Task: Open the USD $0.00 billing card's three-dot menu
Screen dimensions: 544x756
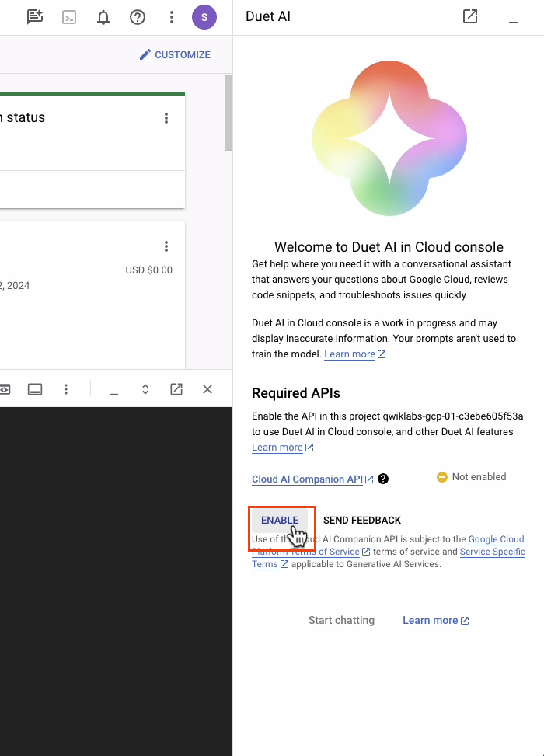Action: click(x=166, y=246)
